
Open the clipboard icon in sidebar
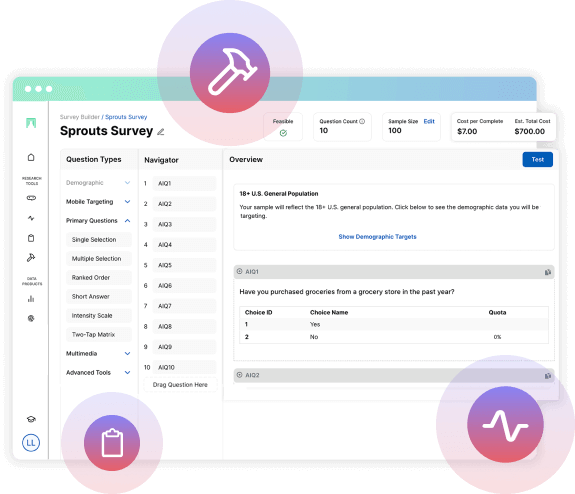tap(31, 238)
